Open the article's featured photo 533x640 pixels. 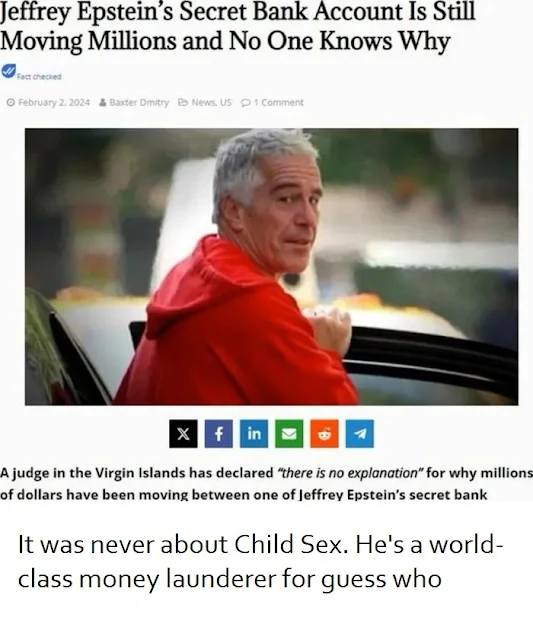[271, 267]
